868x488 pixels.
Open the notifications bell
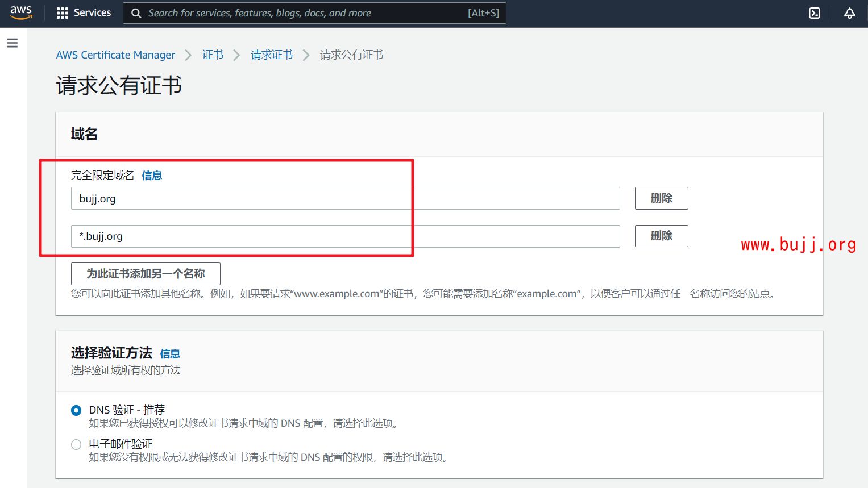(x=849, y=12)
